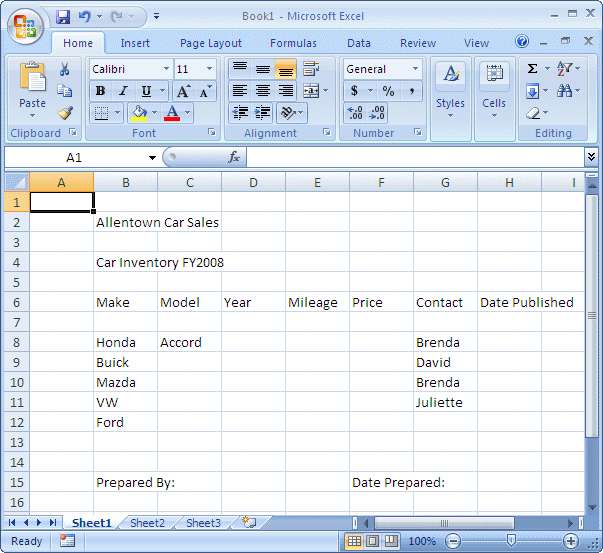Center text horizontally
The width and height of the screenshot is (603, 553).
(x=263, y=91)
